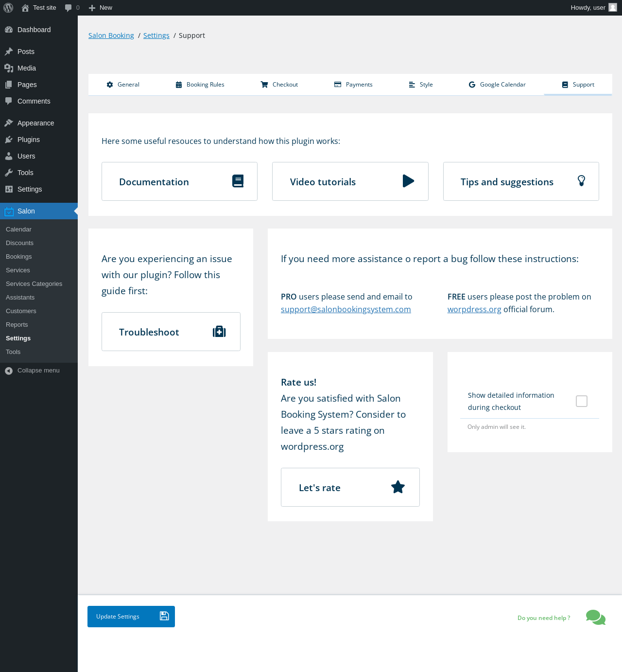Go to Settings breadcrumb link
622x672 pixels.
pos(156,35)
